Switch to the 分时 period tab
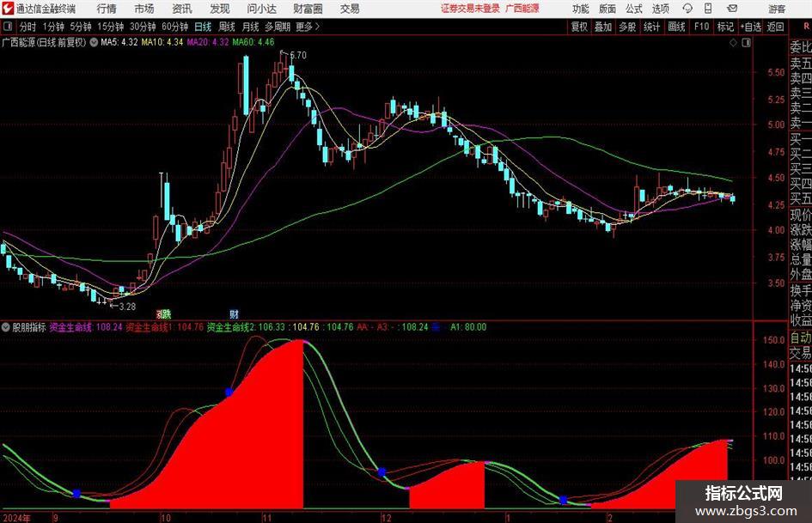Image resolution: width=812 pixels, height=523 pixels. [x=27, y=27]
